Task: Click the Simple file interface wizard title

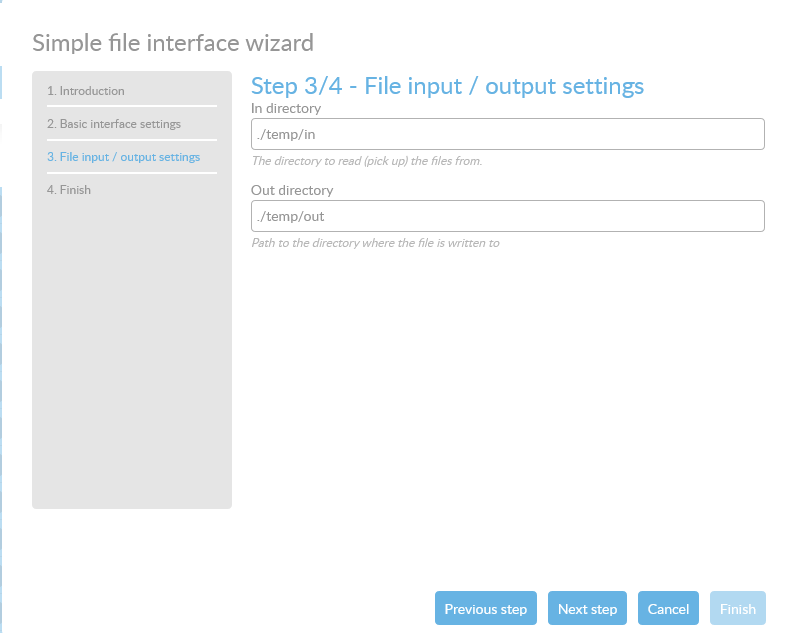Action: coord(173,43)
